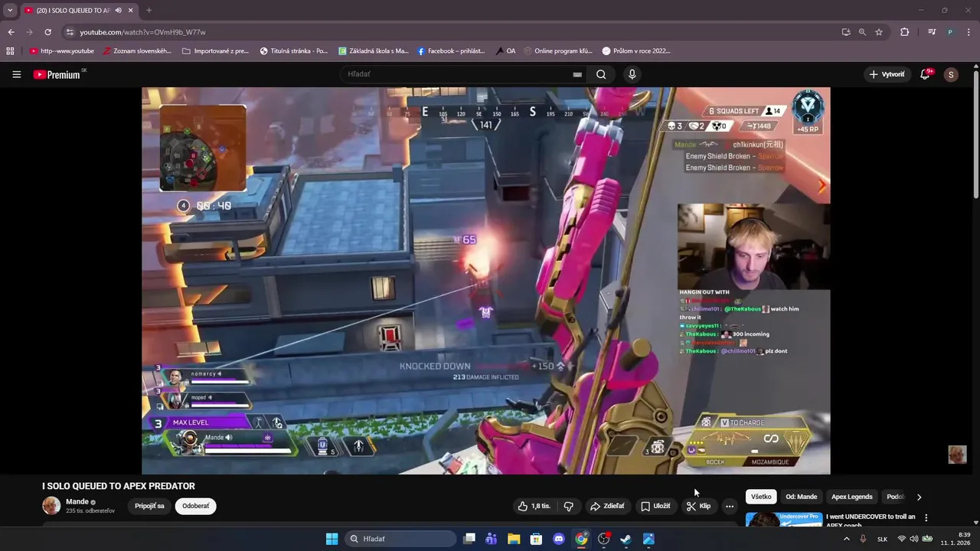This screenshot has width=980, height=551.
Task: Focus the Windows taskbar Hľadať search box
Action: (x=400, y=539)
